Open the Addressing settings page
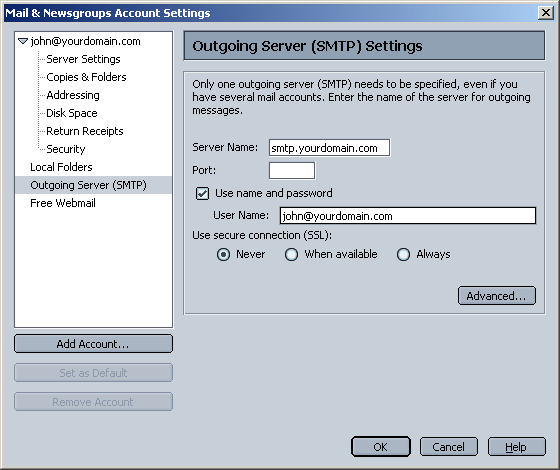 (x=73, y=95)
